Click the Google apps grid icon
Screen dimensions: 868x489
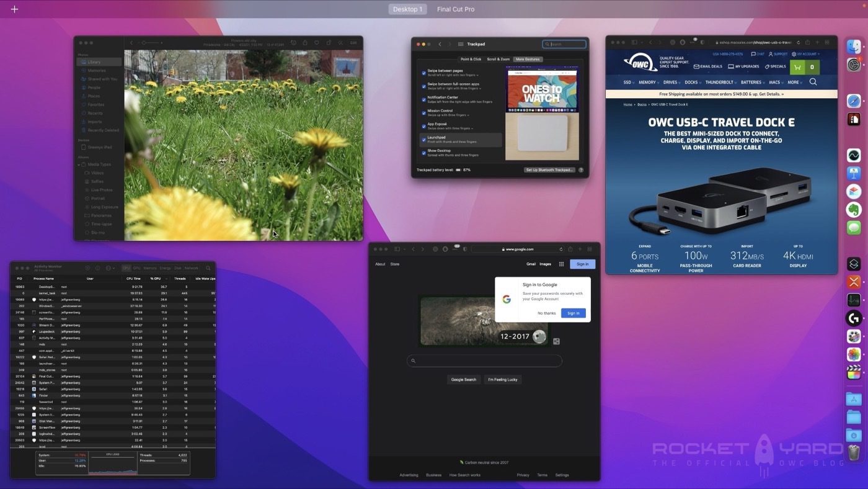pyautogui.click(x=561, y=264)
